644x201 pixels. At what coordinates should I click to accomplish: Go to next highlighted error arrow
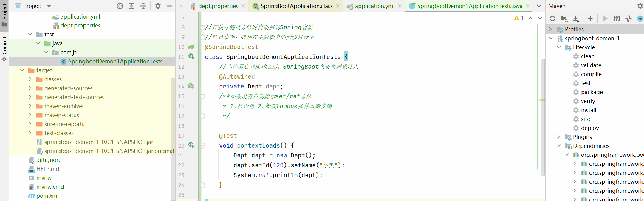pyautogui.click(x=540, y=18)
